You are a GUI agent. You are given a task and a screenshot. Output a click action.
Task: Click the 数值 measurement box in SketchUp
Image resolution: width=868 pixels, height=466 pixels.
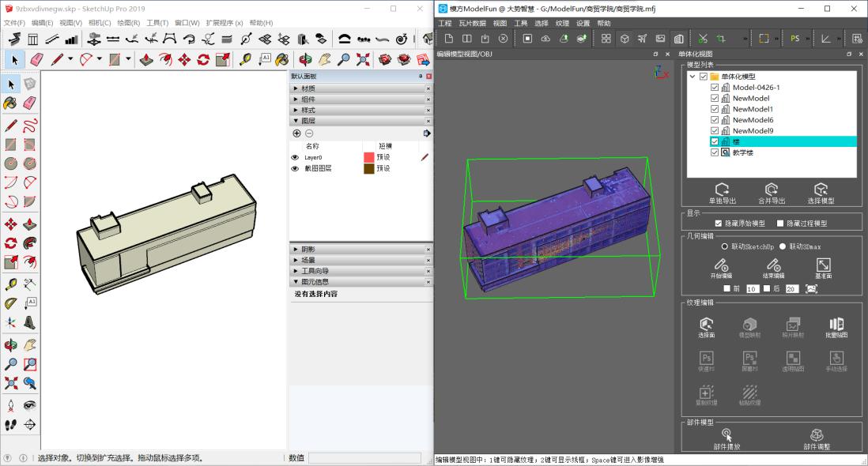click(364, 458)
